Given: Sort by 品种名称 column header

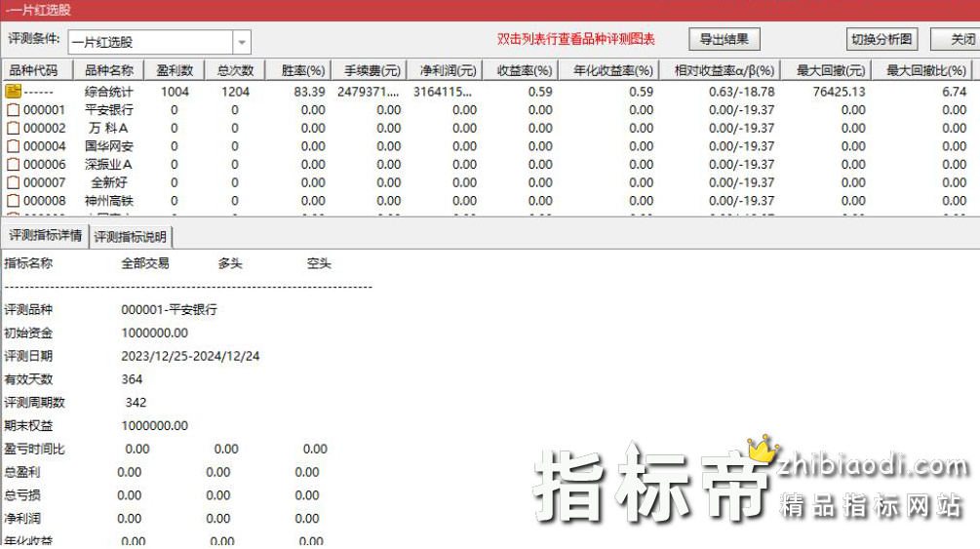Looking at the screenshot, I should click(x=109, y=70).
